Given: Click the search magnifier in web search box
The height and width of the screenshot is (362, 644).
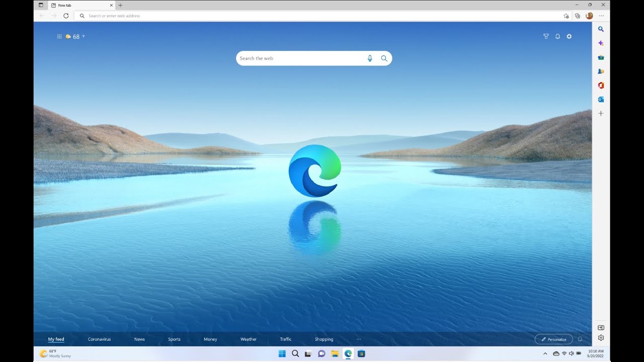Looking at the screenshot, I should (384, 58).
